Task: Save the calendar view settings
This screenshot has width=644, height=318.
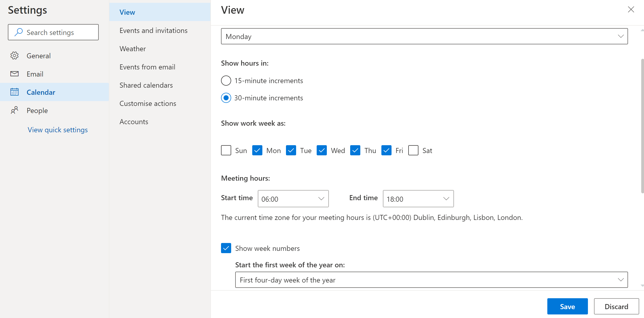Action: click(x=568, y=306)
